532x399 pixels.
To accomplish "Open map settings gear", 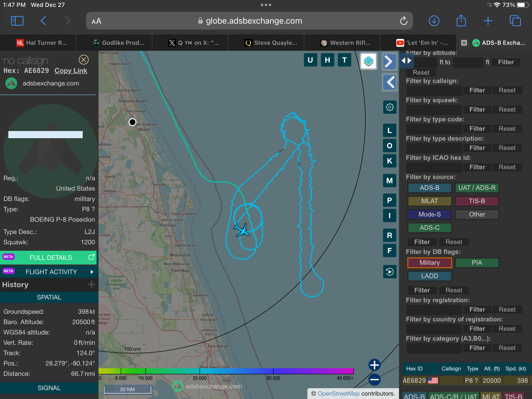I will (x=390, y=107).
